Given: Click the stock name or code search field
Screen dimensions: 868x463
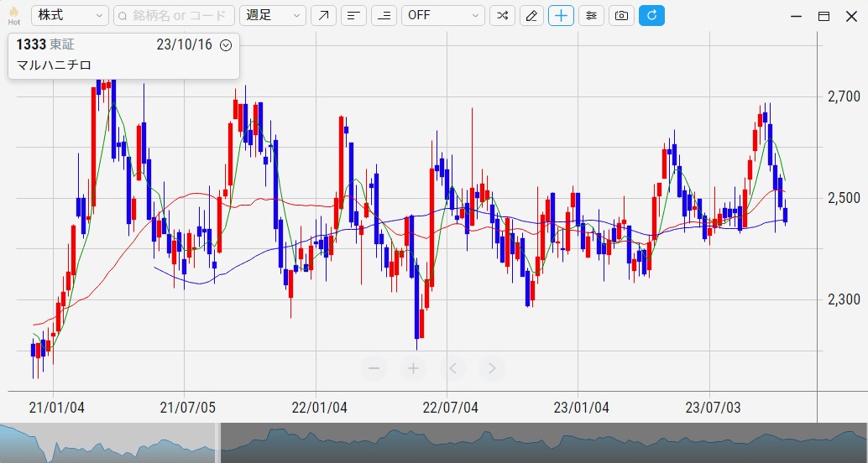Looking at the screenshot, I should [174, 16].
